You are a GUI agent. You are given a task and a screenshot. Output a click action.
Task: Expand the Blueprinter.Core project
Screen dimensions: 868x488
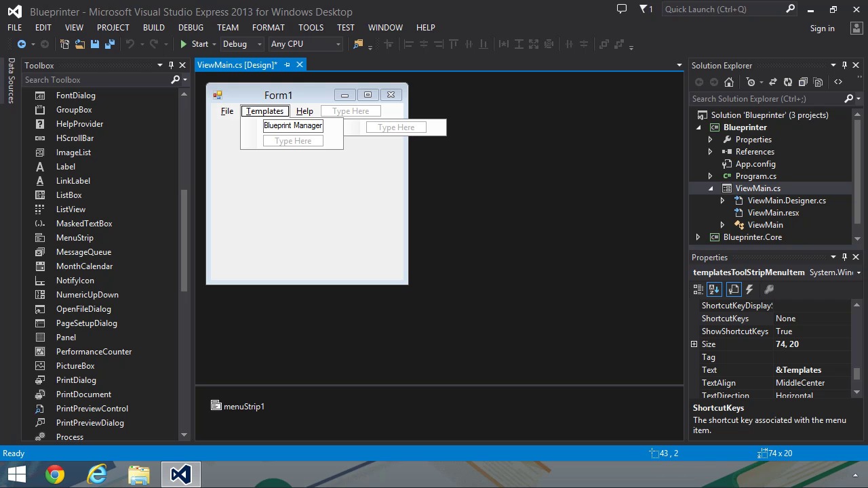pos(698,237)
